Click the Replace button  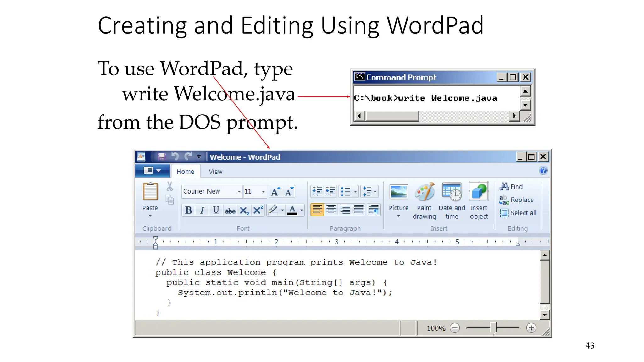517,200
